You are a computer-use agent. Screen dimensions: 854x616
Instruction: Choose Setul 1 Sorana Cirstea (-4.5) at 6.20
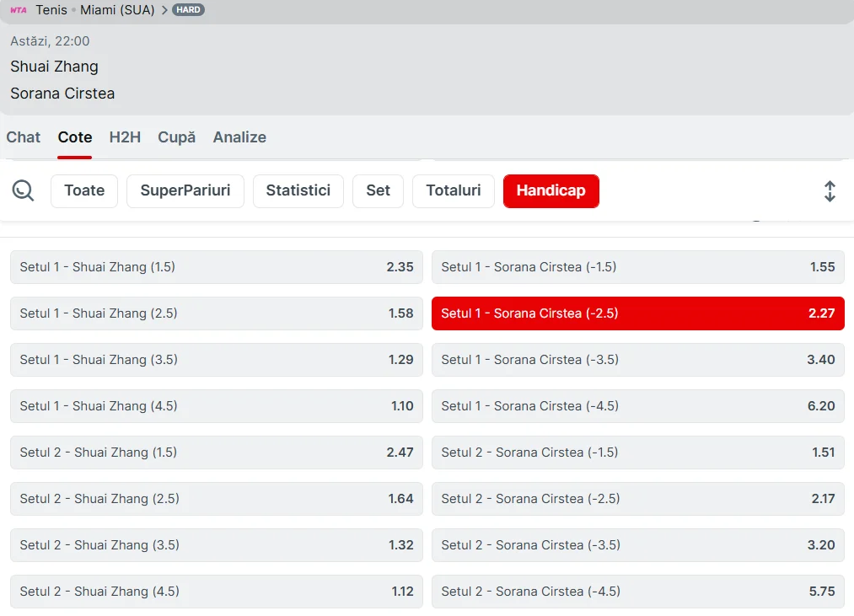tap(637, 406)
